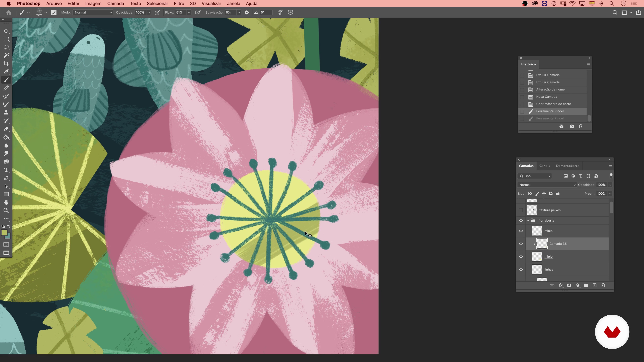
Task: Open the Modo blend mode dropdown
Action: (93, 13)
